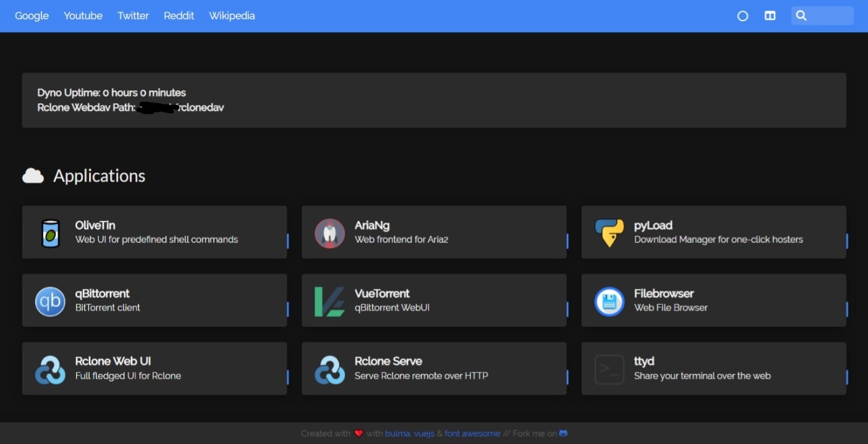Open the ttyd title link
The width and height of the screenshot is (868, 444).
pos(644,361)
